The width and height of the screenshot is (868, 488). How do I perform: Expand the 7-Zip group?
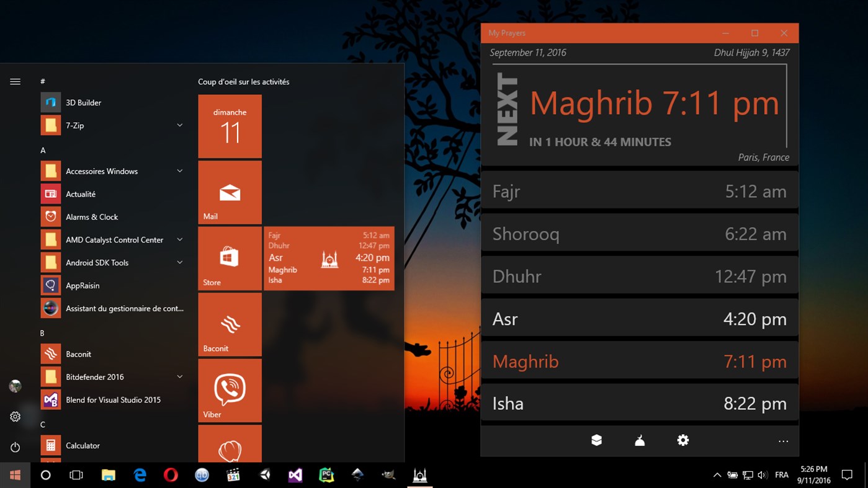coord(179,125)
